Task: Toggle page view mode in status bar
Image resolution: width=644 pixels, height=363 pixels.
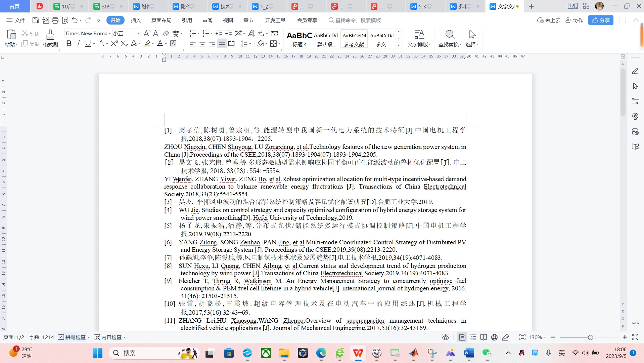Action: pos(462,337)
